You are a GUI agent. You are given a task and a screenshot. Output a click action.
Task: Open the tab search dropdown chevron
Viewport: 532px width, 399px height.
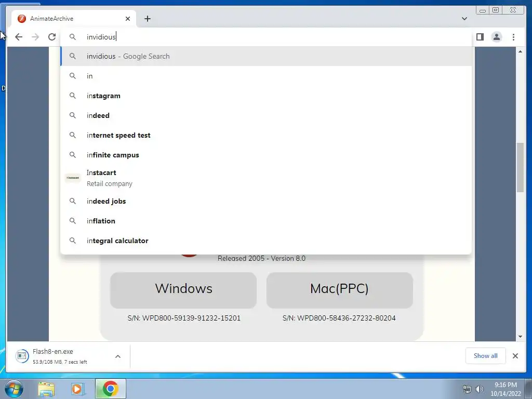(x=464, y=19)
